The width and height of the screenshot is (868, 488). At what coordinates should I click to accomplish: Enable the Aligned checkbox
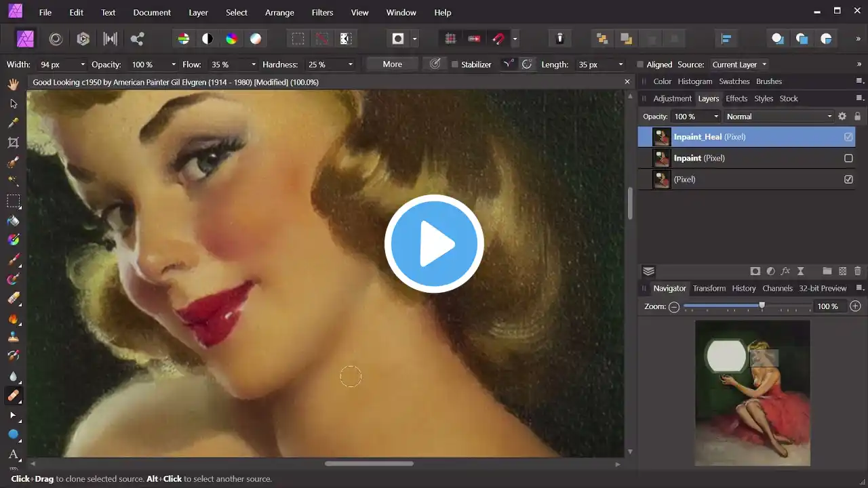640,64
